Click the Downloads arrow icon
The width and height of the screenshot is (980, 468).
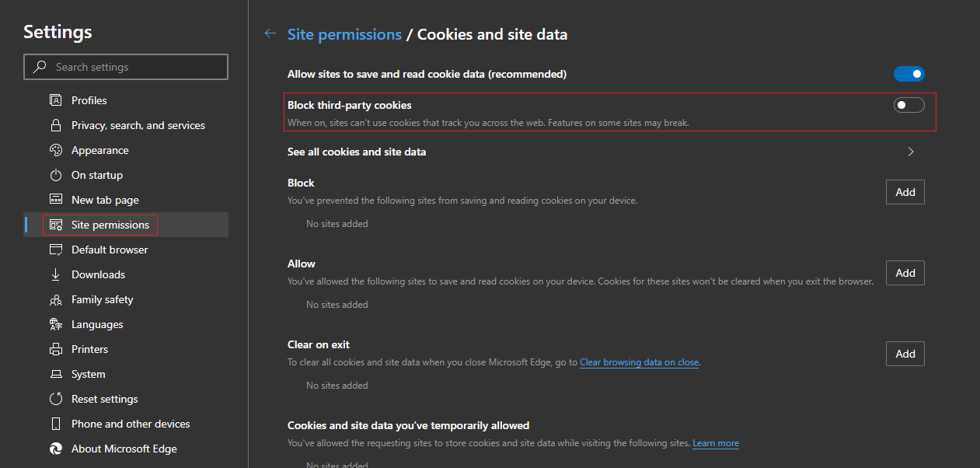click(55, 274)
